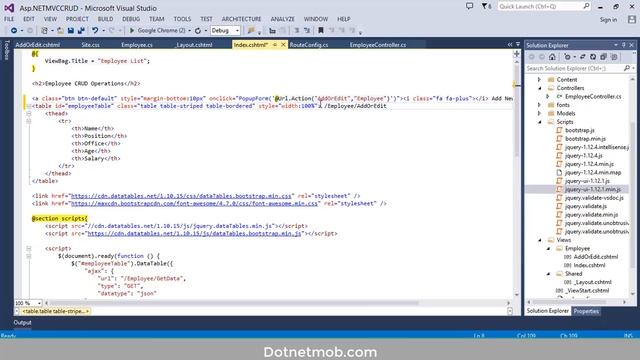Click Collapse All in Solution Explorer
The image size is (640, 360).
coord(603,57)
